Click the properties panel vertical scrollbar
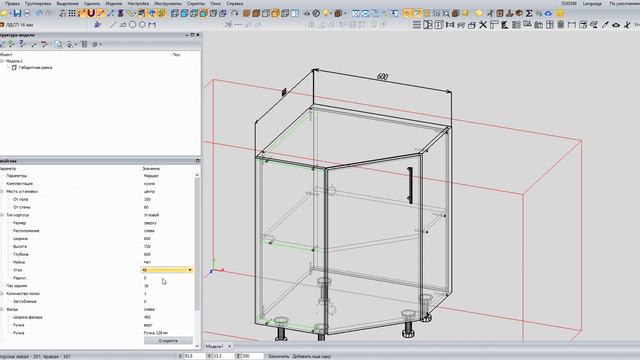The height and width of the screenshot is (360, 640). [197, 243]
